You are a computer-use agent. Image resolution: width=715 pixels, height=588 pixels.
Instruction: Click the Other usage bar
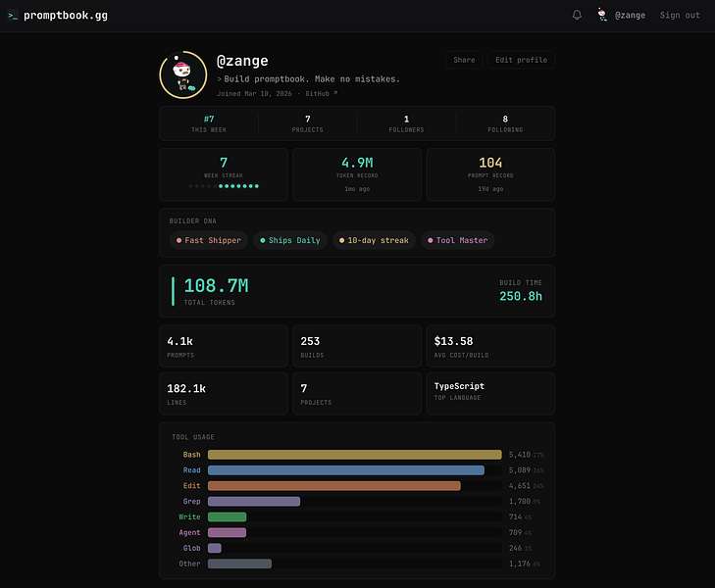(240, 563)
